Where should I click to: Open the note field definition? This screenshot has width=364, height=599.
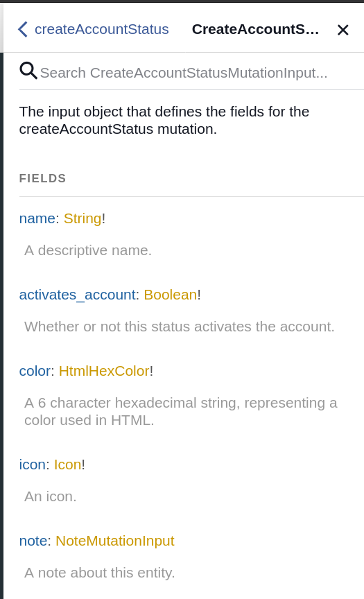tap(33, 541)
